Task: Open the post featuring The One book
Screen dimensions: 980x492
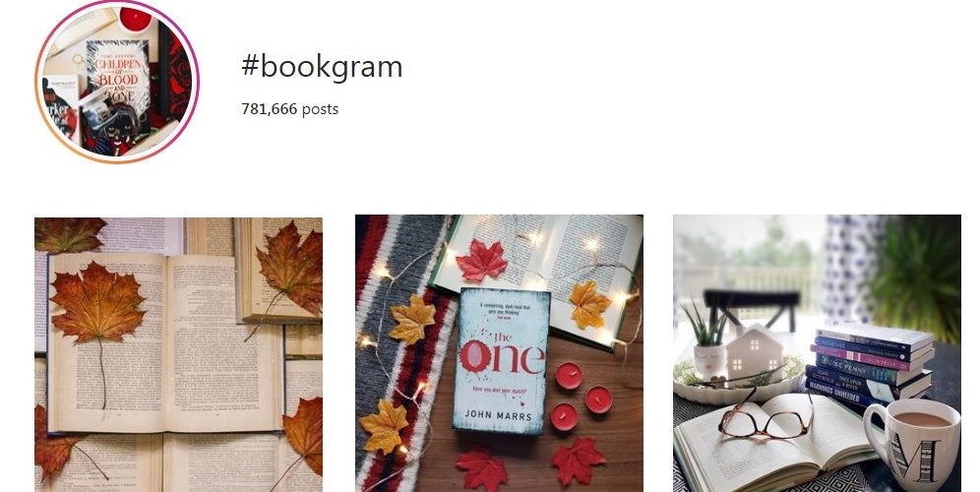Action: tap(499, 353)
